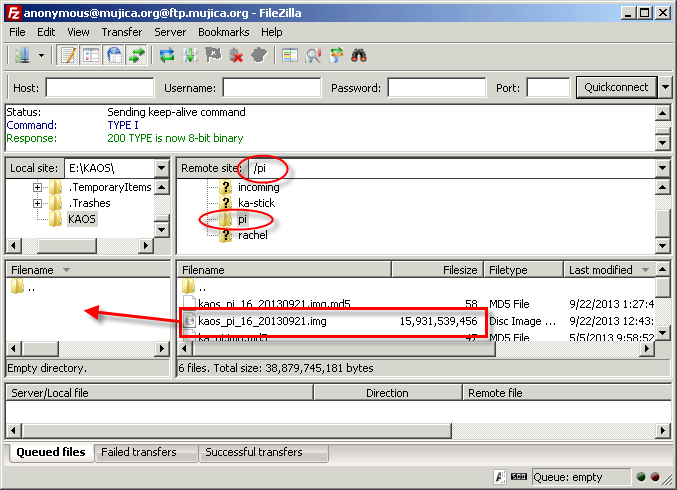Open the Site Manager icon

[22, 56]
